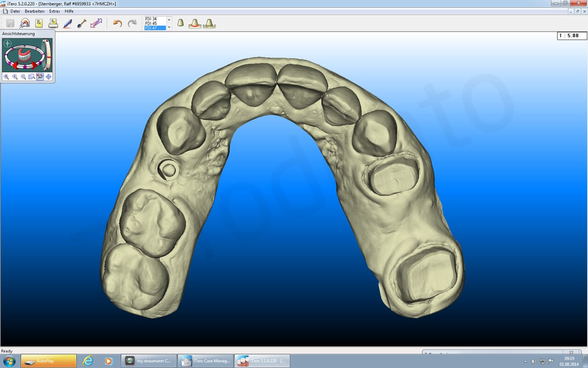
Task: Click the implant scan body on the model
Action: click(168, 170)
